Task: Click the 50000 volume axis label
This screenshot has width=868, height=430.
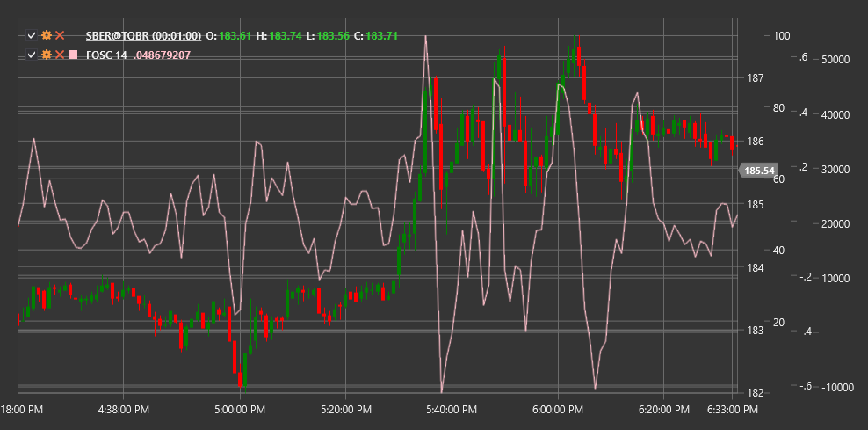Action: click(835, 60)
